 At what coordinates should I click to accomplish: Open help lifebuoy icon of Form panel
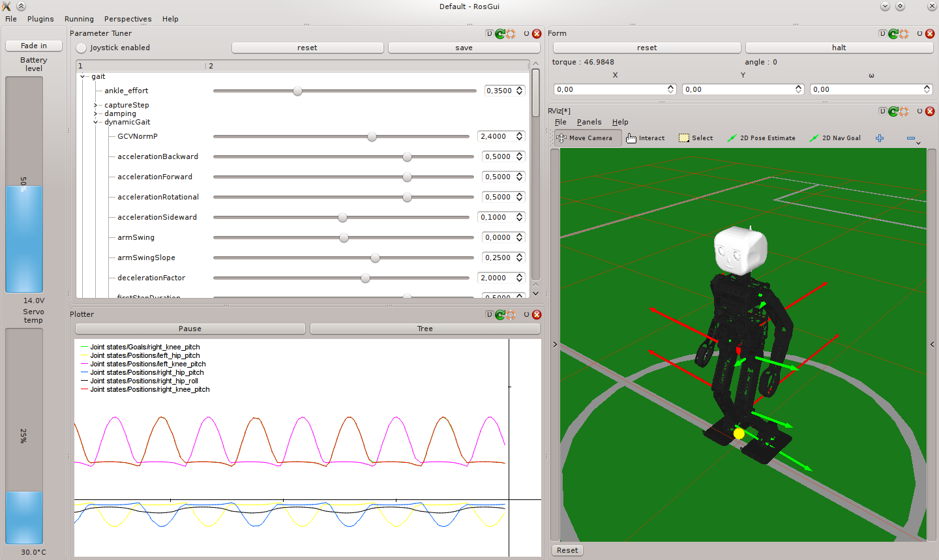click(904, 34)
